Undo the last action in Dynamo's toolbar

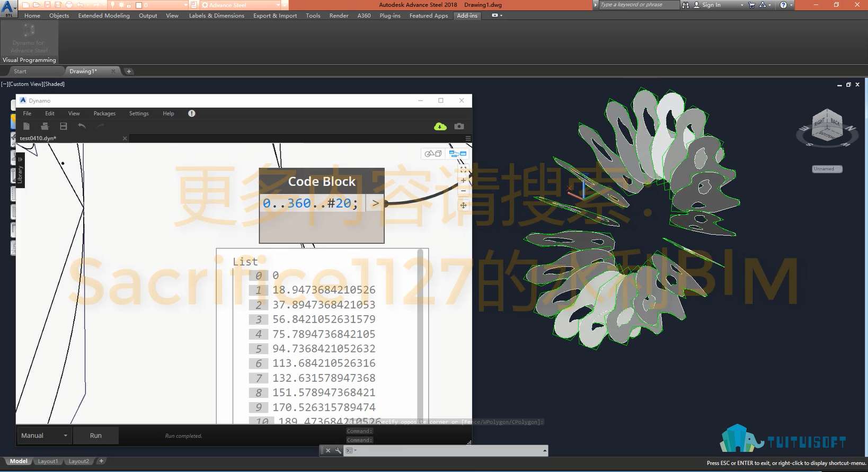(82, 126)
